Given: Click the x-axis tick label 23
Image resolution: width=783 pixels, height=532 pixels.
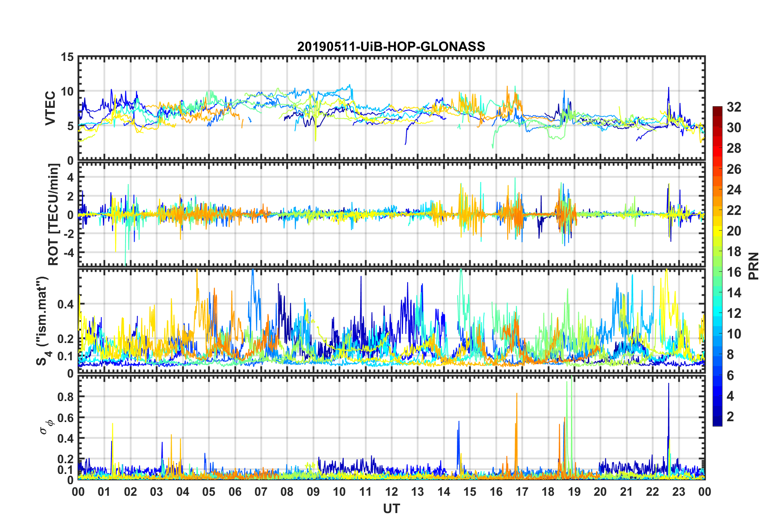Looking at the screenshot, I should pos(678,492).
